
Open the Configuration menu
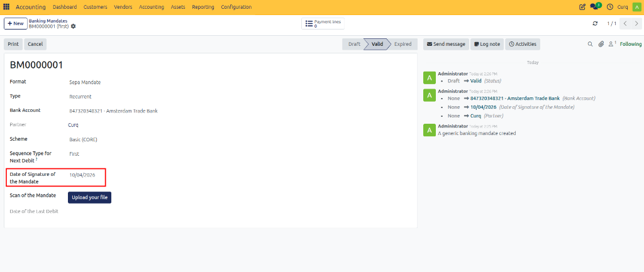(x=236, y=7)
